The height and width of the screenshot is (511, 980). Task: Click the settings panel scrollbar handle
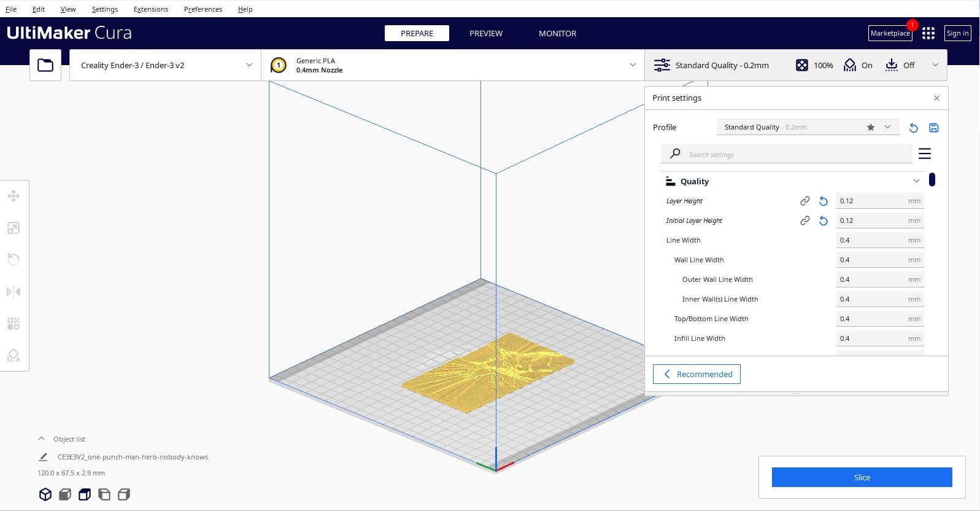(932, 179)
